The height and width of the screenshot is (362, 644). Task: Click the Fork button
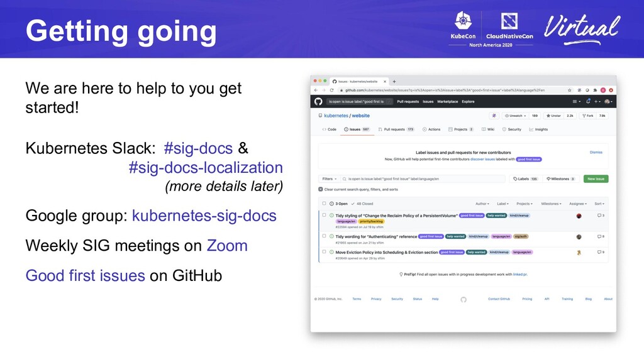click(x=588, y=116)
